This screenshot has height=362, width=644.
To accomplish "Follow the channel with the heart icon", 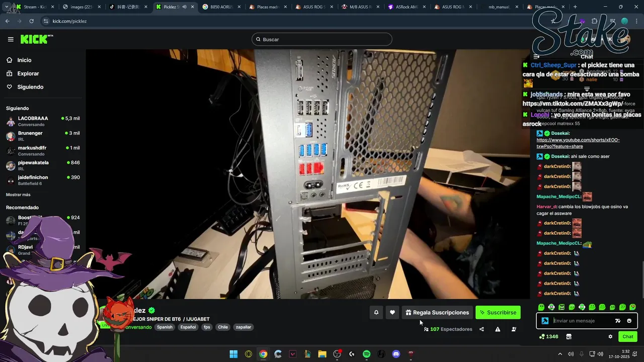I will [392, 313].
